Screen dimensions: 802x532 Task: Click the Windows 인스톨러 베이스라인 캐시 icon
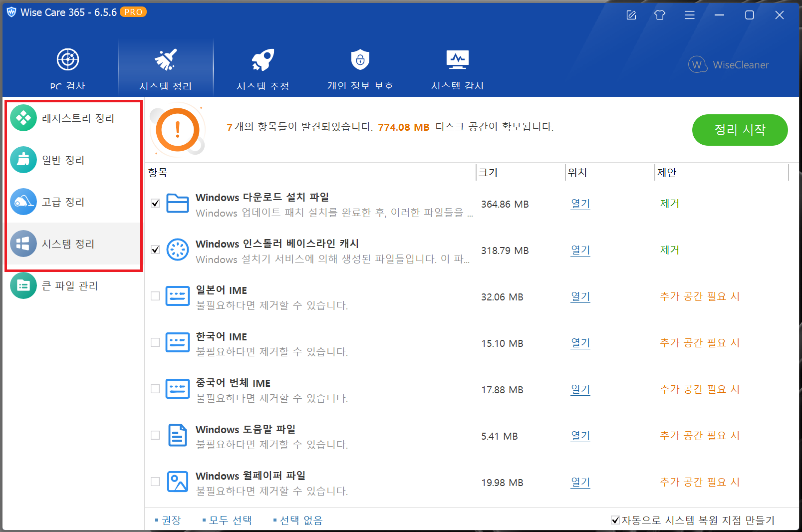click(178, 250)
